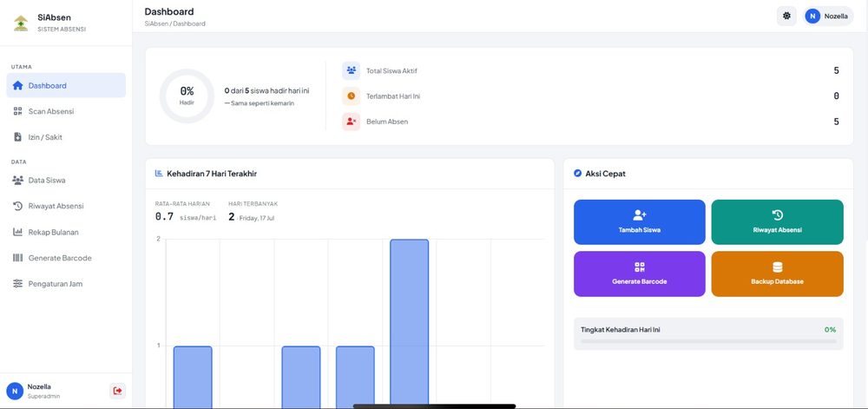
Task: Click the SiAbsen logo icon
Action: point(21,23)
